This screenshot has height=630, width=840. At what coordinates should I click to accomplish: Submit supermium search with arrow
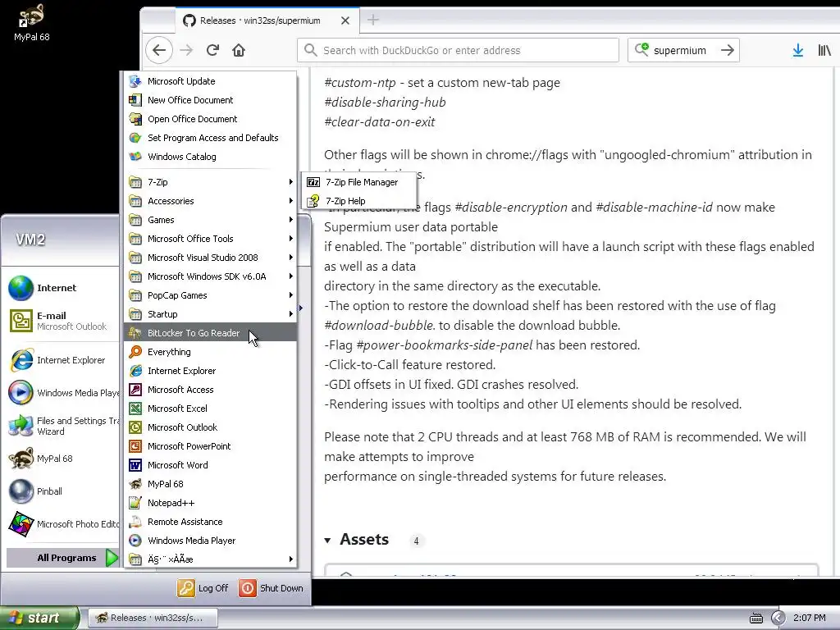pos(727,50)
